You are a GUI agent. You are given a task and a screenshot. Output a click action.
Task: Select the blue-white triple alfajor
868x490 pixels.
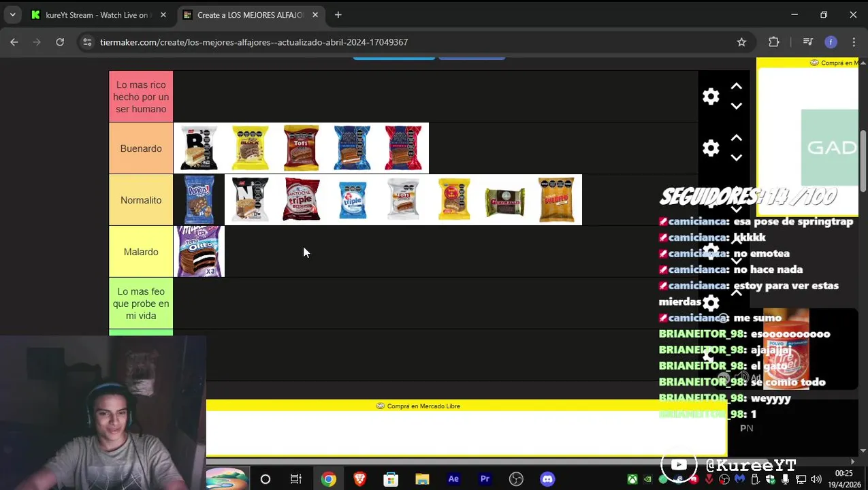point(352,199)
